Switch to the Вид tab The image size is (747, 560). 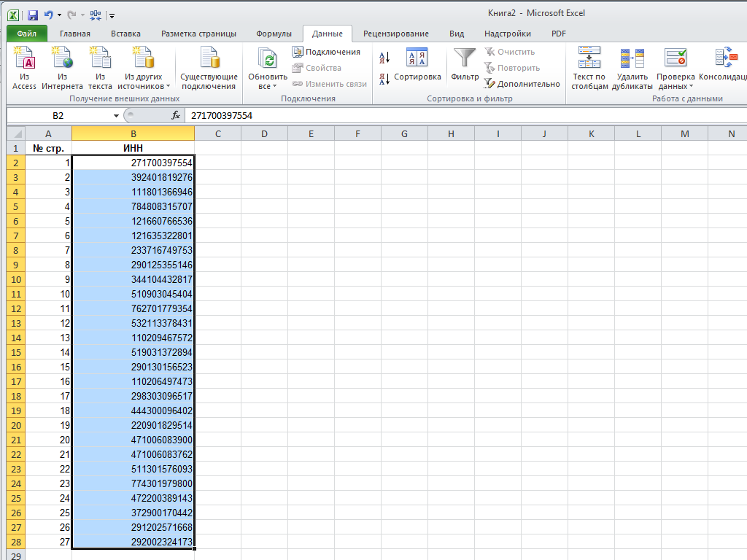coord(457,34)
